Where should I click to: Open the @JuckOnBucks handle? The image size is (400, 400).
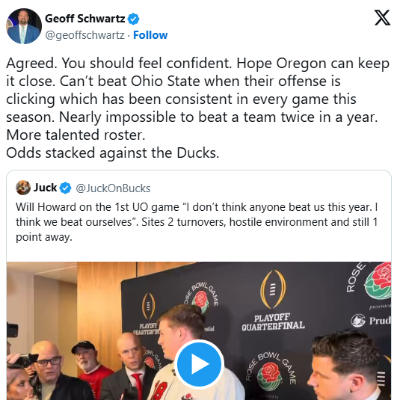pyautogui.click(x=113, y=188)
